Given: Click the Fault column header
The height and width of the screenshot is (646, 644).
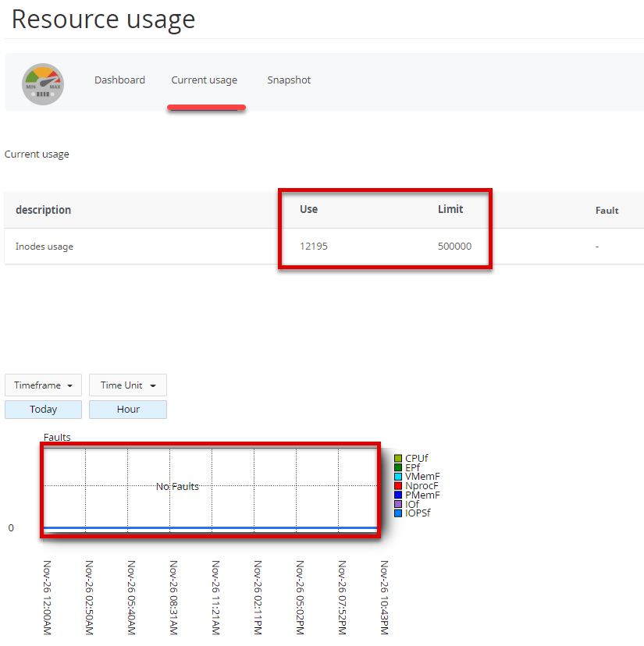Looking at the screenshot, I should pos(607,211).
